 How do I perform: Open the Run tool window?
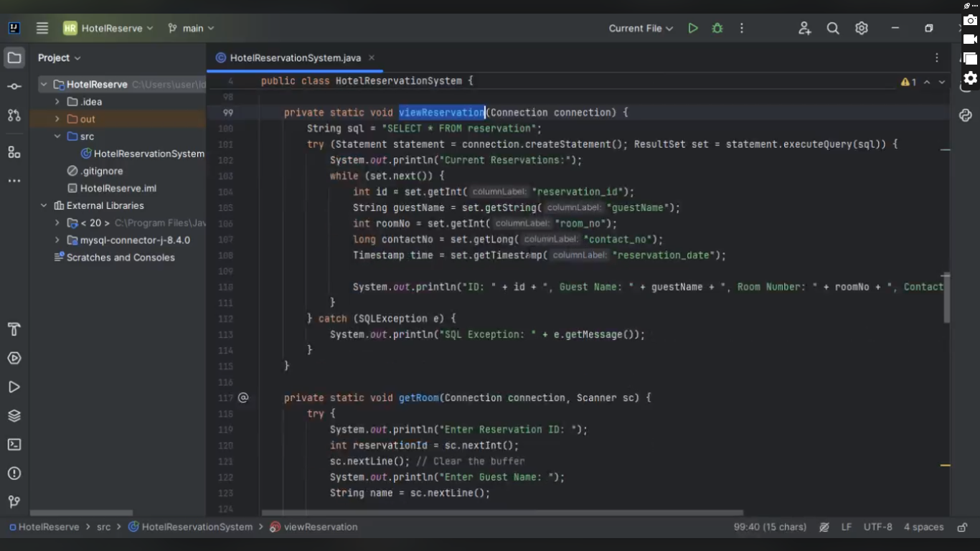[x=14, y=387]
